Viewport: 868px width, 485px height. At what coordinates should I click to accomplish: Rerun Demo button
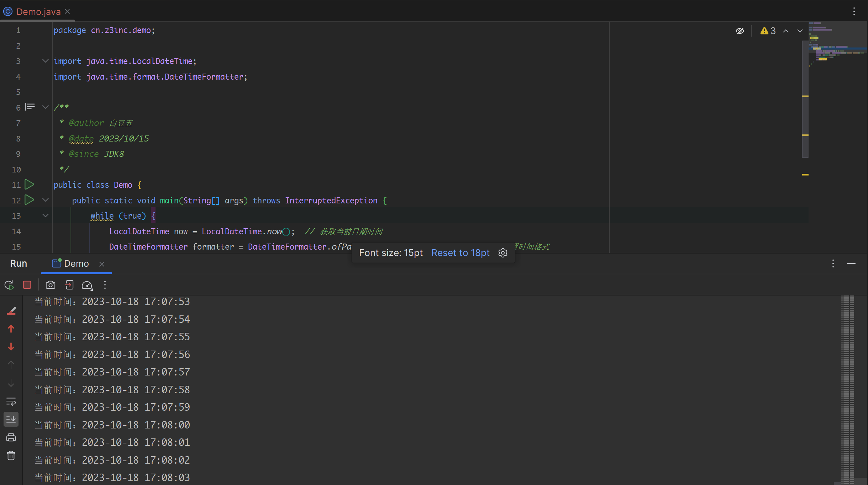click(9, 285)
